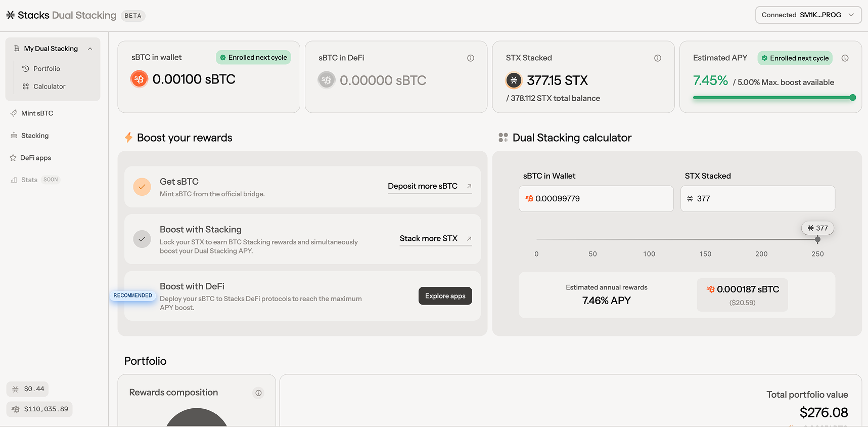Toggle the Boost with Stacking checkmark

[142, 239]
